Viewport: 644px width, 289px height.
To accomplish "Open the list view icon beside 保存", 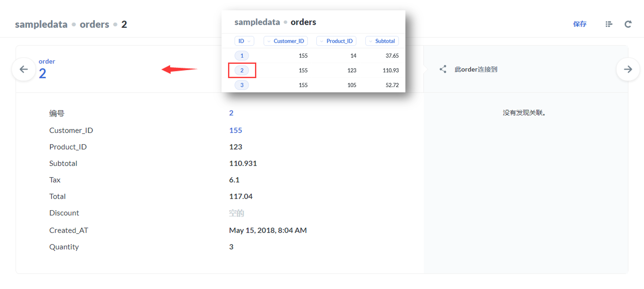I will tap(609, 24).
